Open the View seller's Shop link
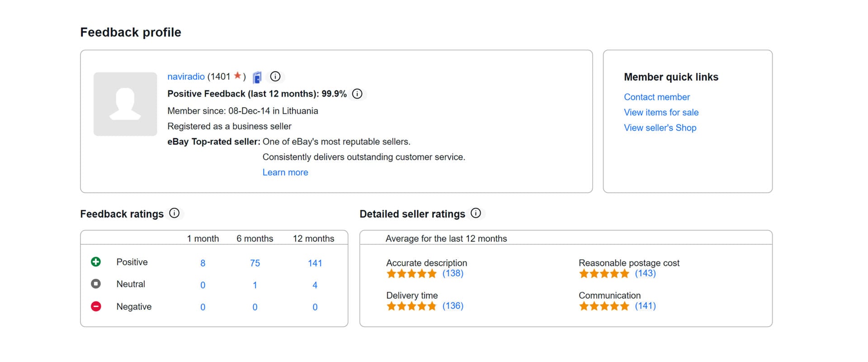 (x=660, y=128)
